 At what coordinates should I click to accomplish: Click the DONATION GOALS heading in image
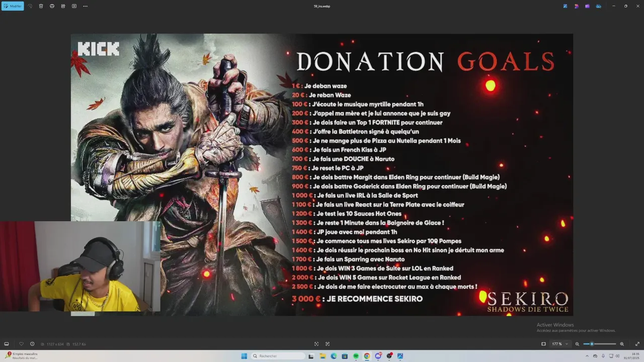click(x=426, y=61)
